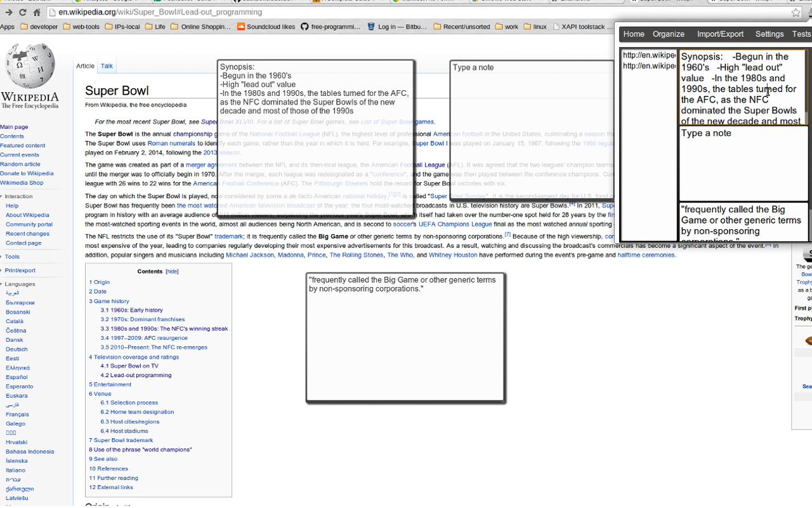Jump to '6.4 Host stadiums' section
The width and height of the screenshot is (812, 508).
[x=124, y=431]
